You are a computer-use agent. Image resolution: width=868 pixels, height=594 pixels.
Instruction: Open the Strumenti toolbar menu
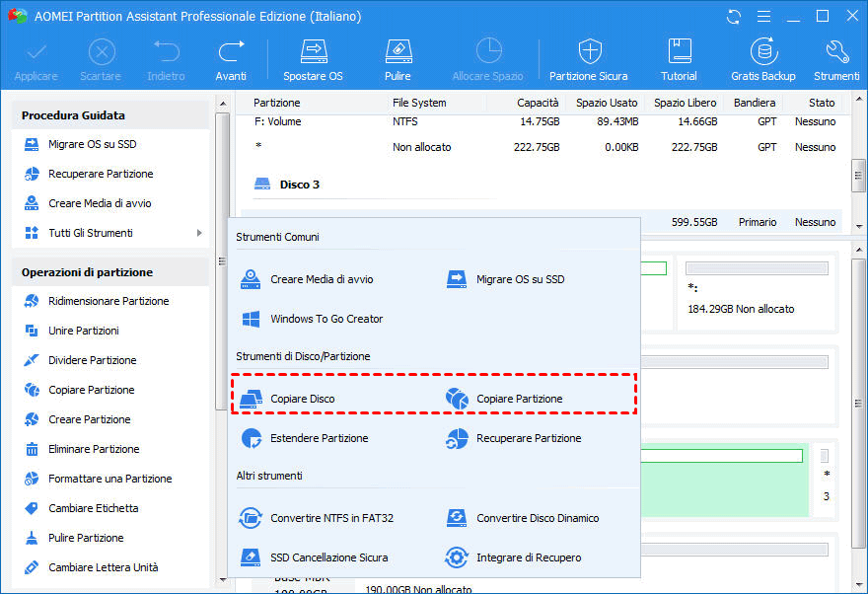(836, 61)
